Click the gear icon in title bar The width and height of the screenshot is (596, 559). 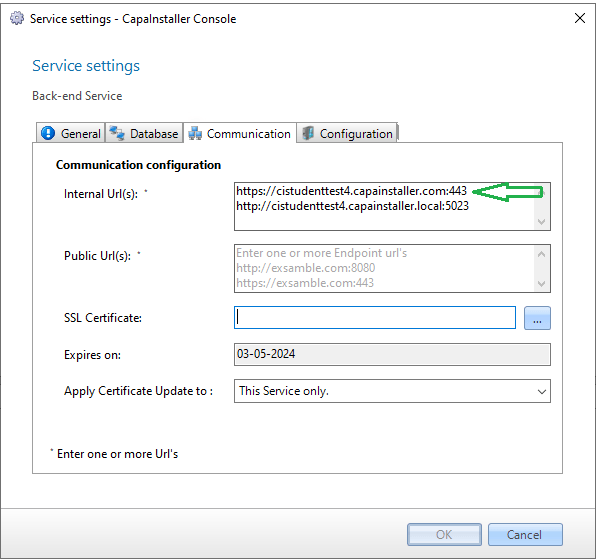pyautogui.click(x=17, y=18)
